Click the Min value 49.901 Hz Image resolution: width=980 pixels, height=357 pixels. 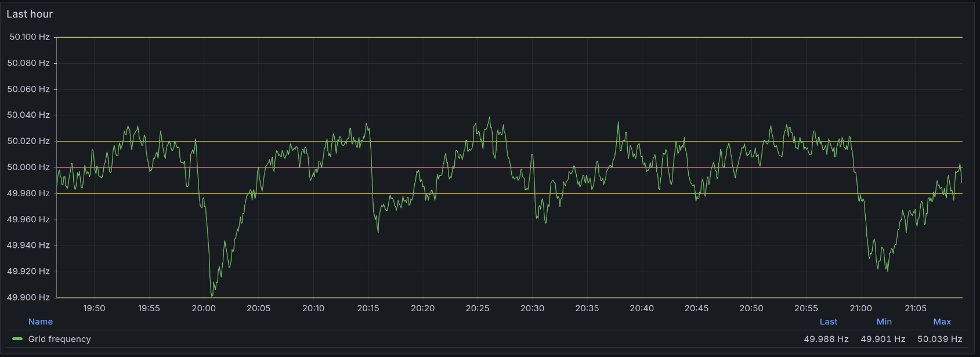click(x=883, y=339)
